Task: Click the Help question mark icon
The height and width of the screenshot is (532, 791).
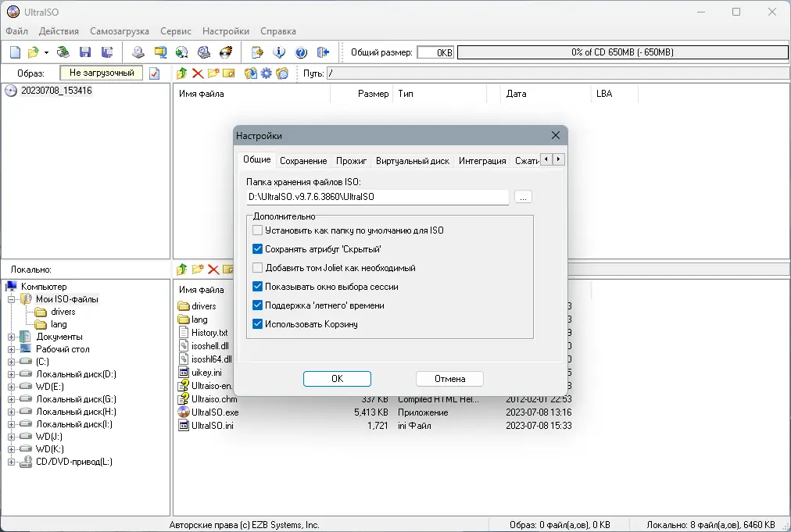Action: 301,52
